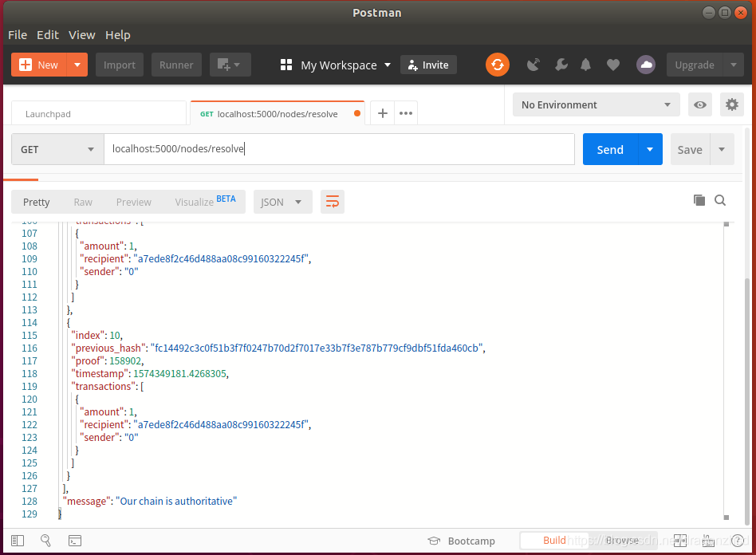Open manage environments gear icon

click(x=732, y=104)
